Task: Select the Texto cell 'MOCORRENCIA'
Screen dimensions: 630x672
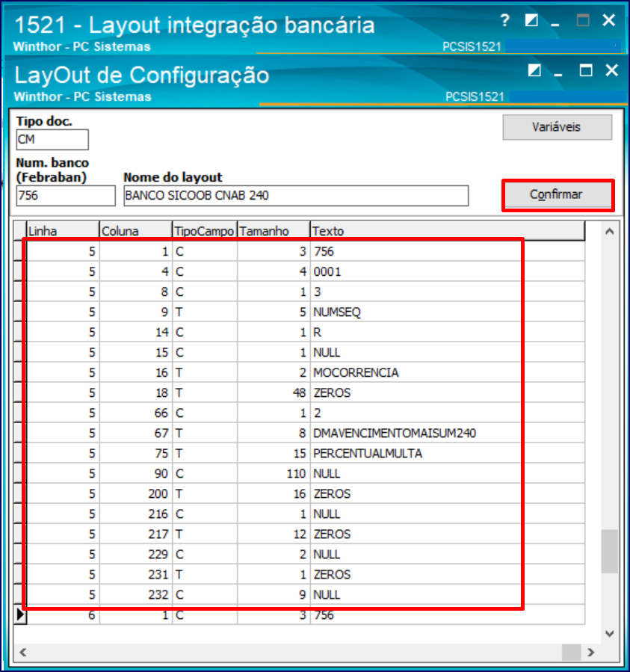Action: click(x=448, y=372)
